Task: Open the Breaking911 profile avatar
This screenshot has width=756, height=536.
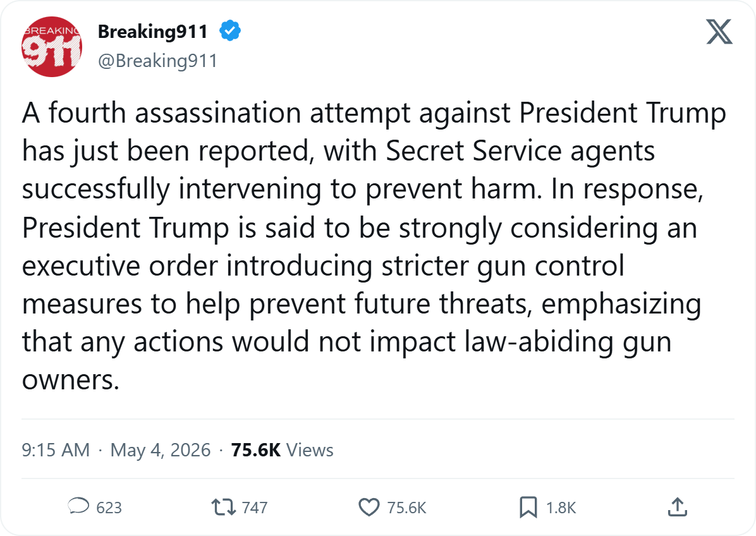Action: 52,47
